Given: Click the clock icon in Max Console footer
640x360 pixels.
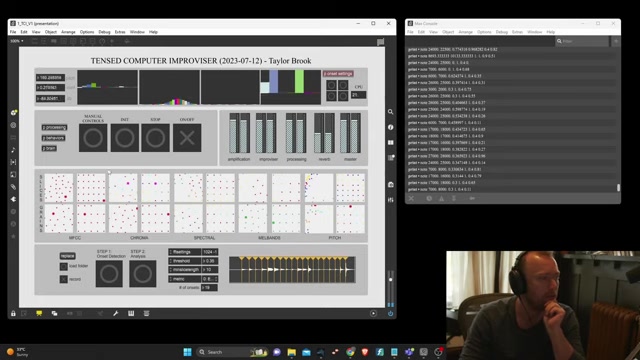Looking at the screenshot, I should tap(429, 198).
